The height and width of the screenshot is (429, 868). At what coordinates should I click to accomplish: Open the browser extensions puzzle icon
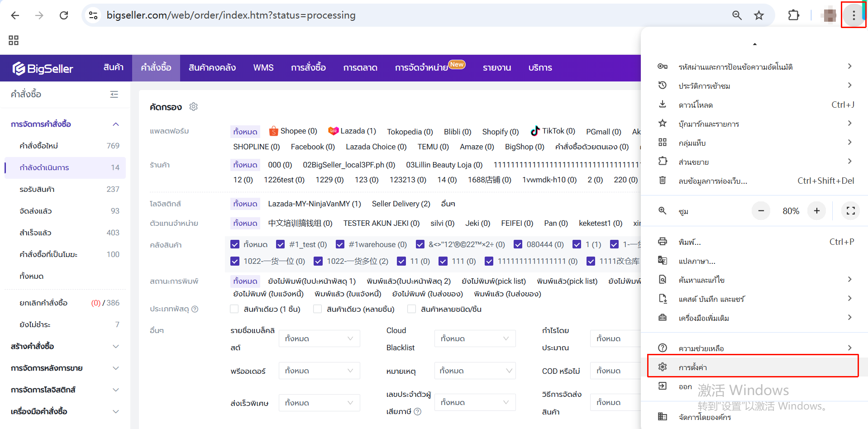click(794, 15)
